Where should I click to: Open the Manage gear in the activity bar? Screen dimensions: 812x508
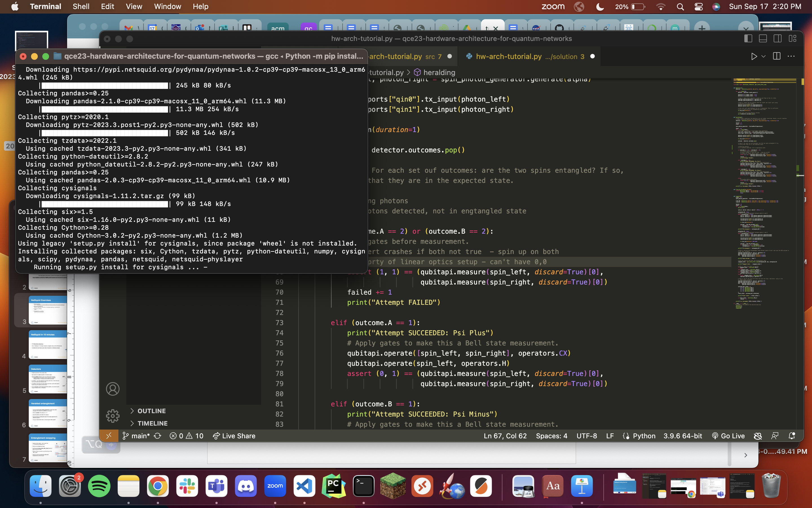click(113, 416)
